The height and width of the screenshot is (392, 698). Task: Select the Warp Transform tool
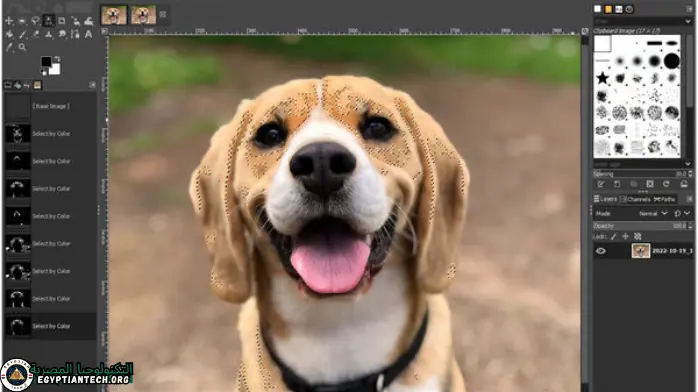(x=89, y=21)
